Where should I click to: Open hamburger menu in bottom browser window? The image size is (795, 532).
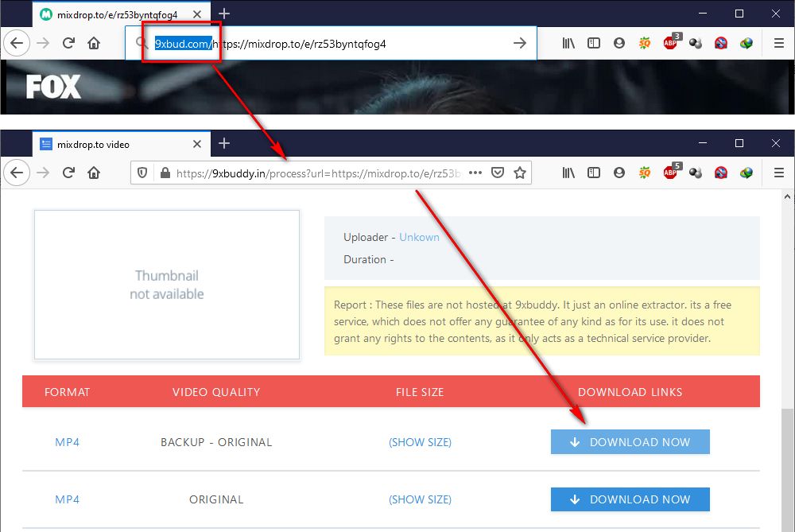click(x=779, y=173)
